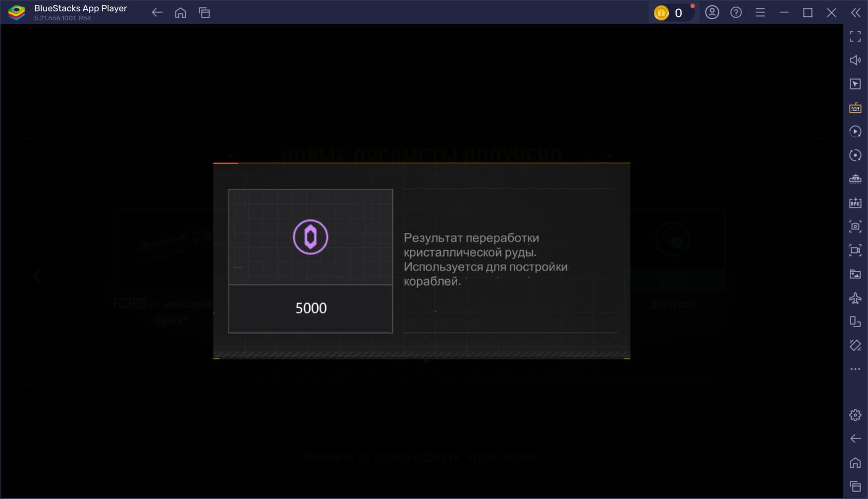Open keyboard game controls icon

coord(855,107)
